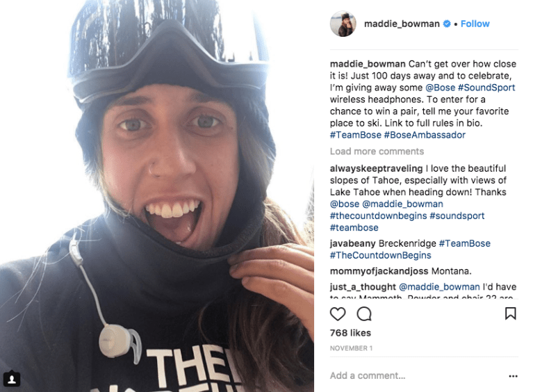Open the #SoundSport hashtag
The width and height of the screenshot is (533, 392).
[486, 88]
